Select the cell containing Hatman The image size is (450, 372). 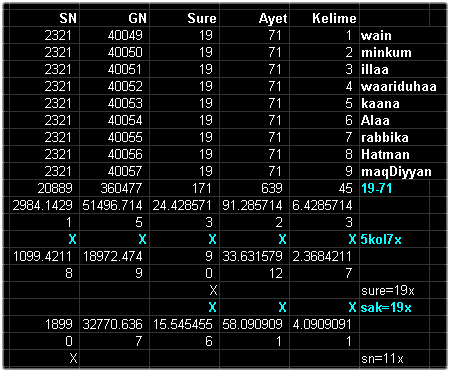[385, 154]
